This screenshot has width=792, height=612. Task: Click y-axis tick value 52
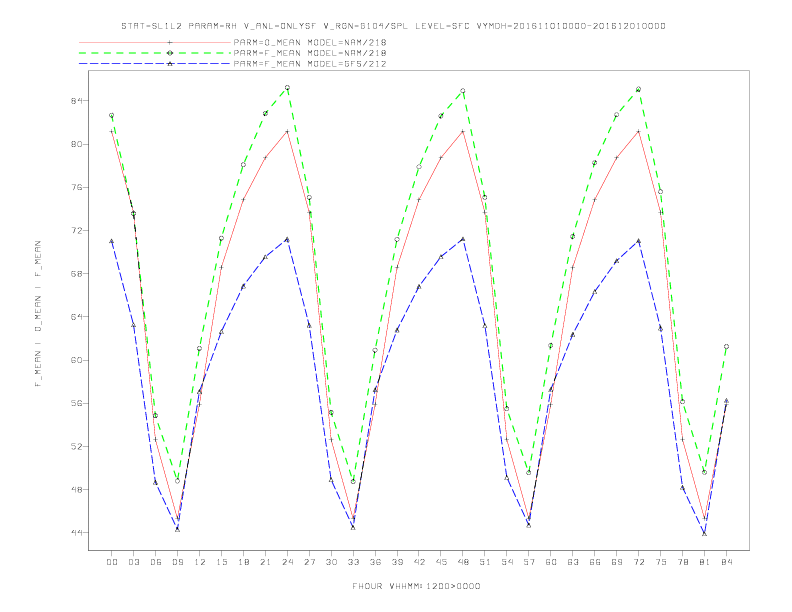76,446
